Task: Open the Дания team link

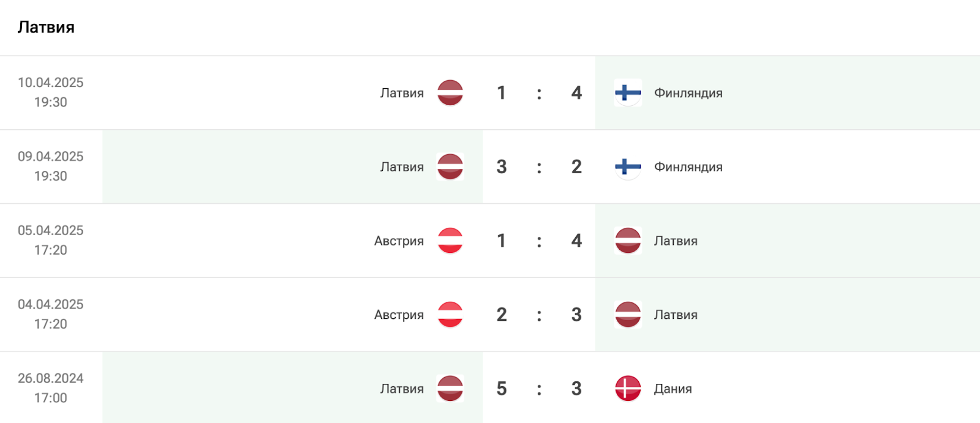Action: click(x=673, y=389)
